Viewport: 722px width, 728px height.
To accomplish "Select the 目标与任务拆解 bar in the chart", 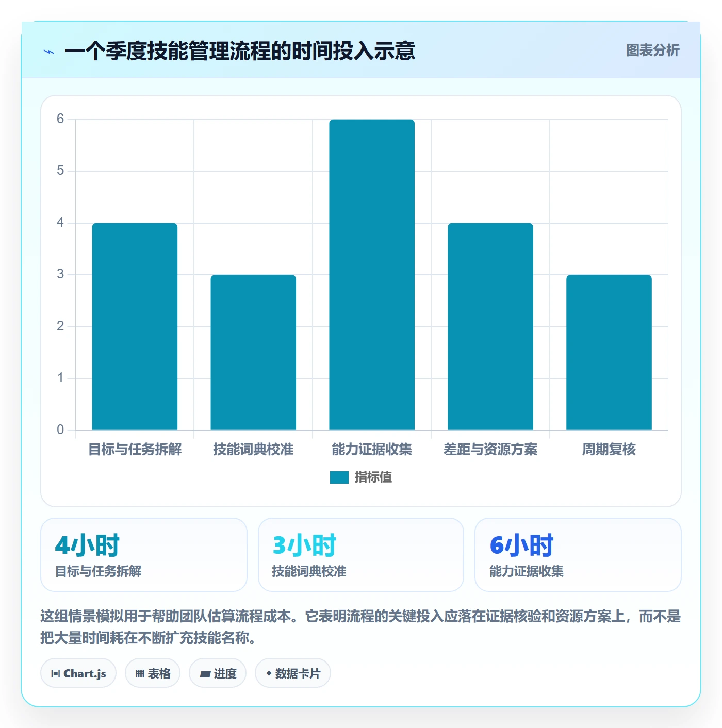I will tap(135, 326).
